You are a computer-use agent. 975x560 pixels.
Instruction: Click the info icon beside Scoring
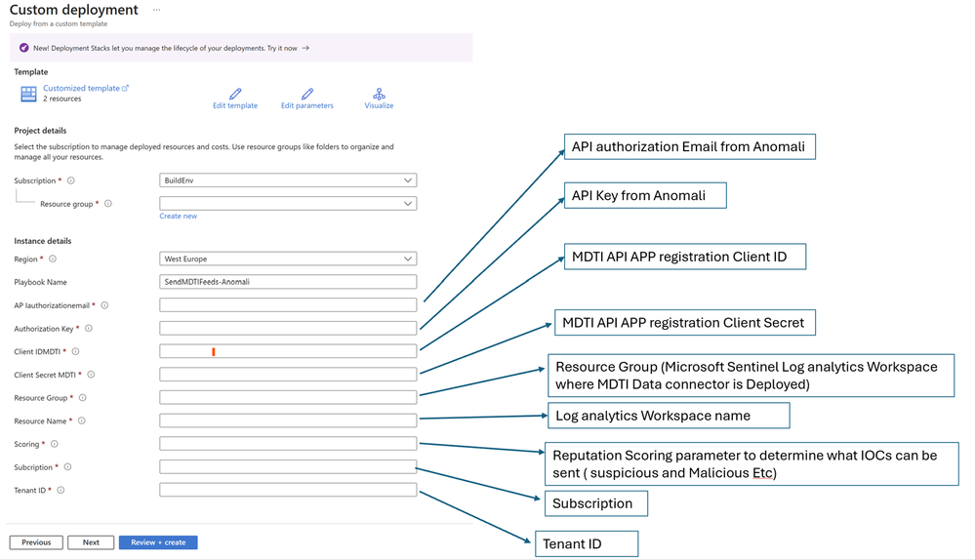tap(54, 444)
